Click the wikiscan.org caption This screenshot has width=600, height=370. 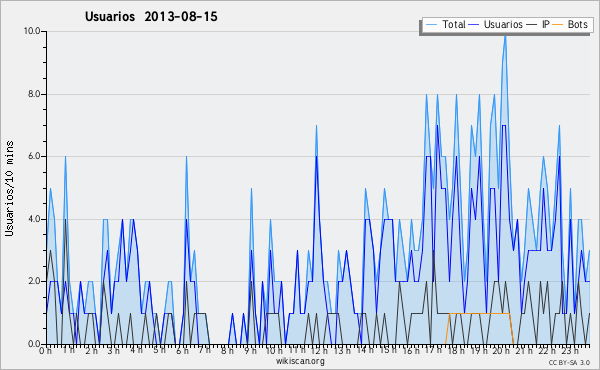point(300,361)
